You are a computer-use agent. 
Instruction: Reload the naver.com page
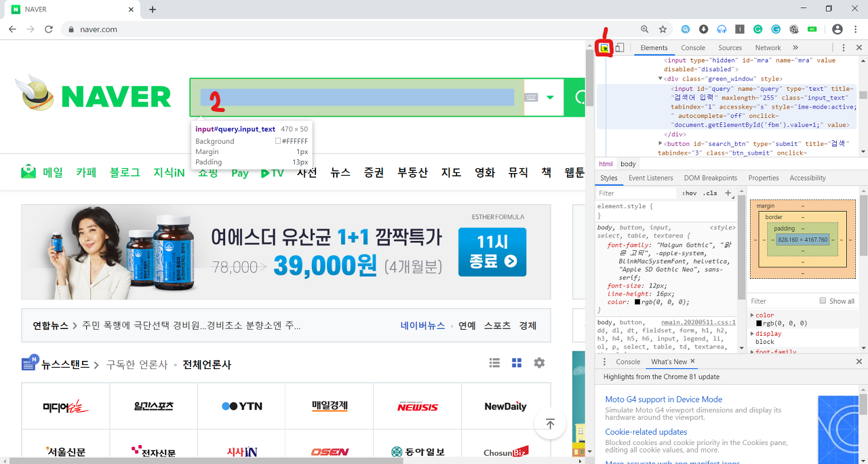[x=49, y=29]
